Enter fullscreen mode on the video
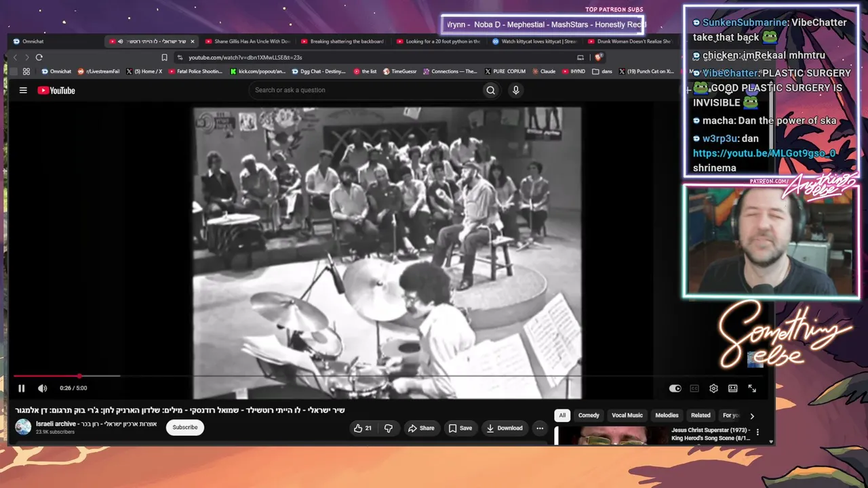Image resolution: width=868 pixels, height=488 pixels. (x=752, y=388)
